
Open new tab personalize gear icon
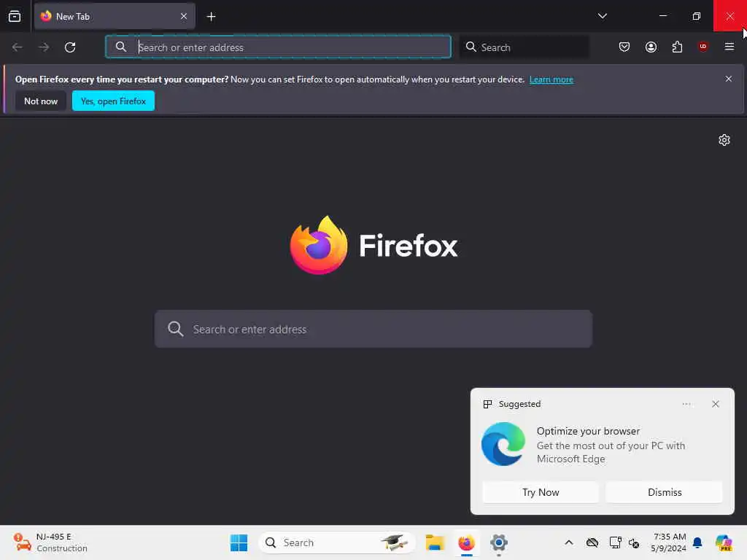tap(724, 140)
